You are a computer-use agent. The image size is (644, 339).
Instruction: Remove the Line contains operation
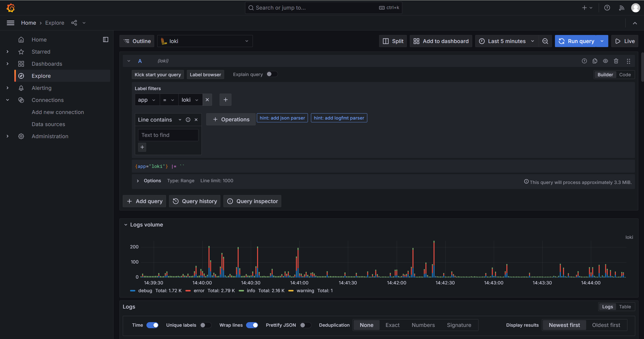click(196, 120)
